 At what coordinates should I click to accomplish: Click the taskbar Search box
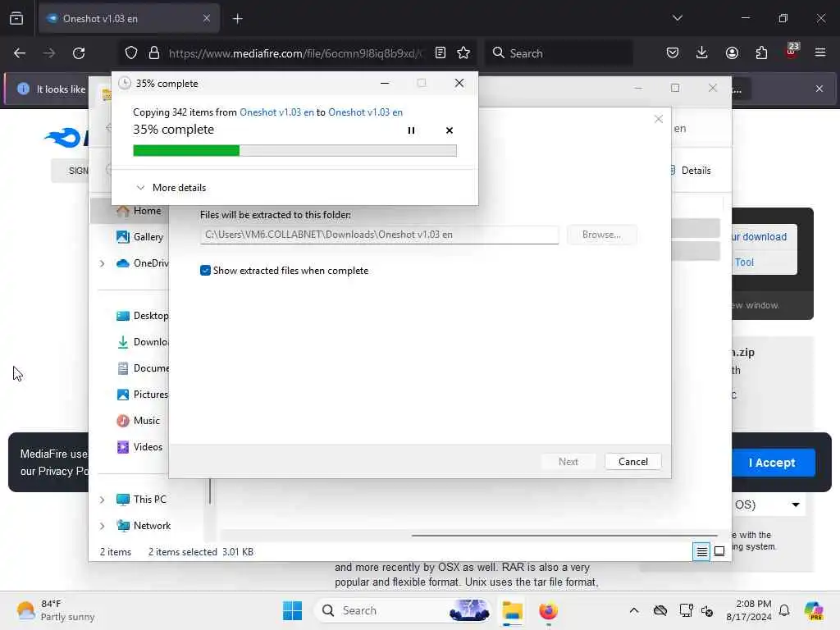point(404,610)
